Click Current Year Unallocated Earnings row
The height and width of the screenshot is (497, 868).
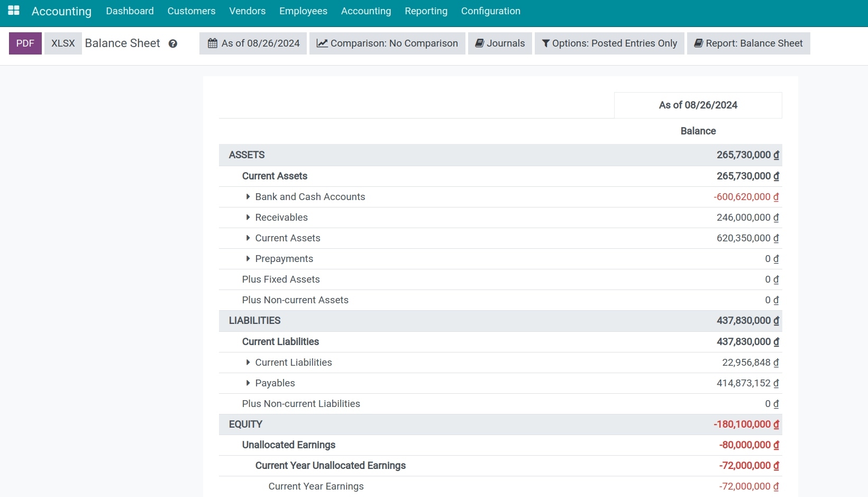pyautogui.click(x=500, y=466)
